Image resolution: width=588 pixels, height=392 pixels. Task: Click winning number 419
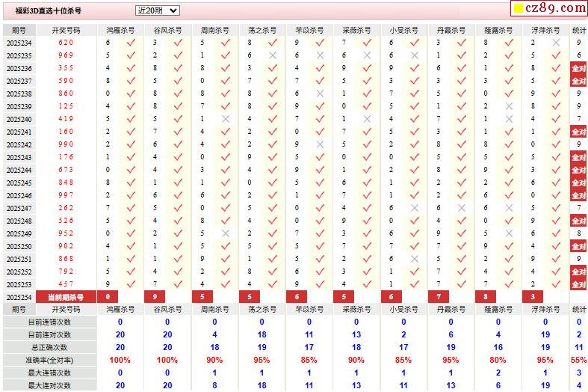tap(66, 119)
